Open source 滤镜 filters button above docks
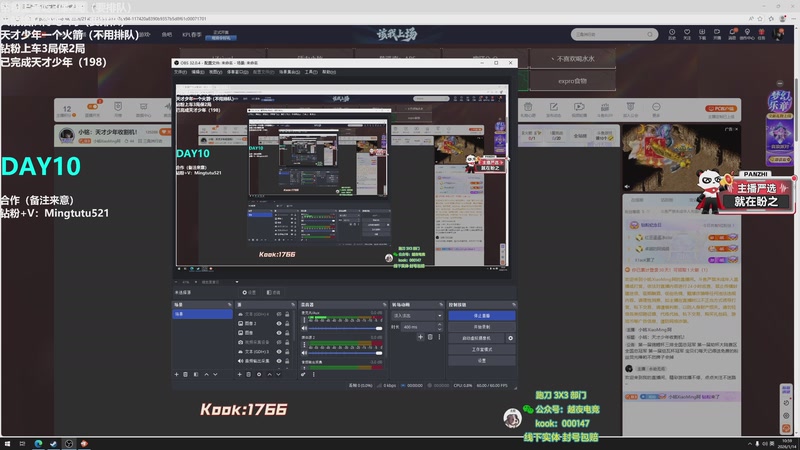 tap(274, 293)
